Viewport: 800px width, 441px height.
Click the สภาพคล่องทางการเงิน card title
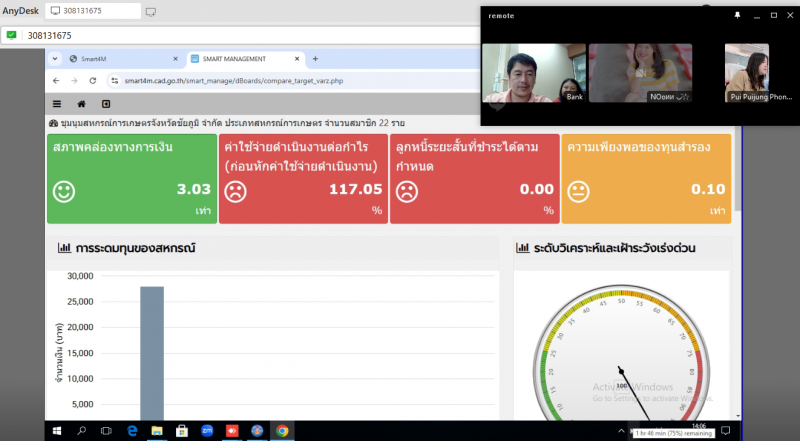(x=113, y=147)
